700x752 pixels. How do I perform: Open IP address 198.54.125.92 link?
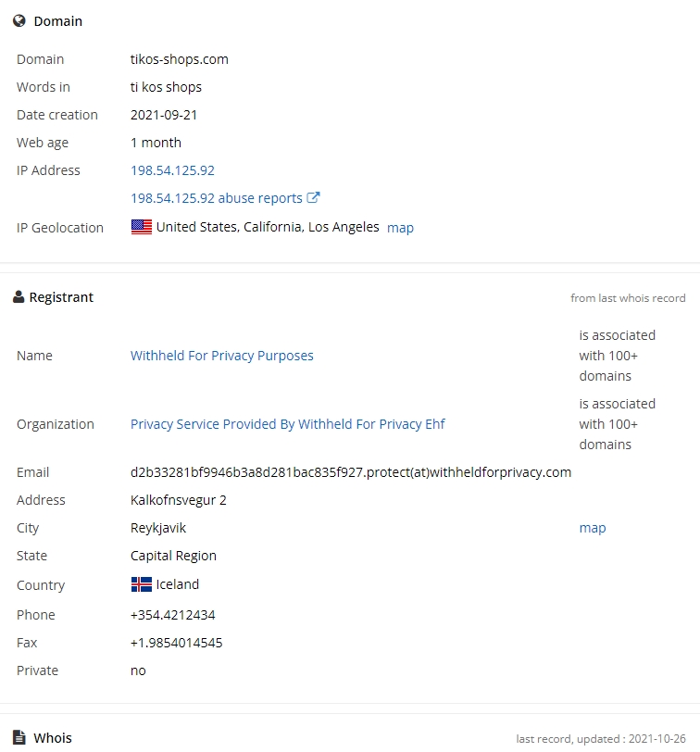click(x=172, y=170)
